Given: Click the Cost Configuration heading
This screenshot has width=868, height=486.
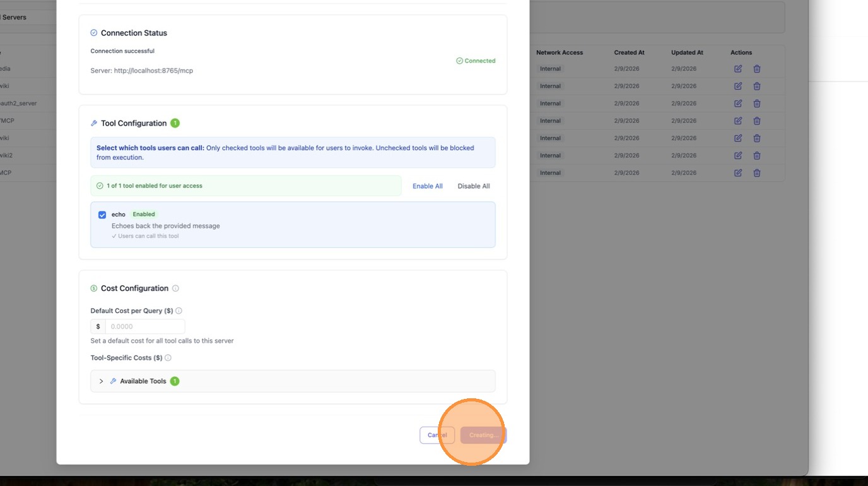Looking at the screenshot, I should [x=134, y=288].
